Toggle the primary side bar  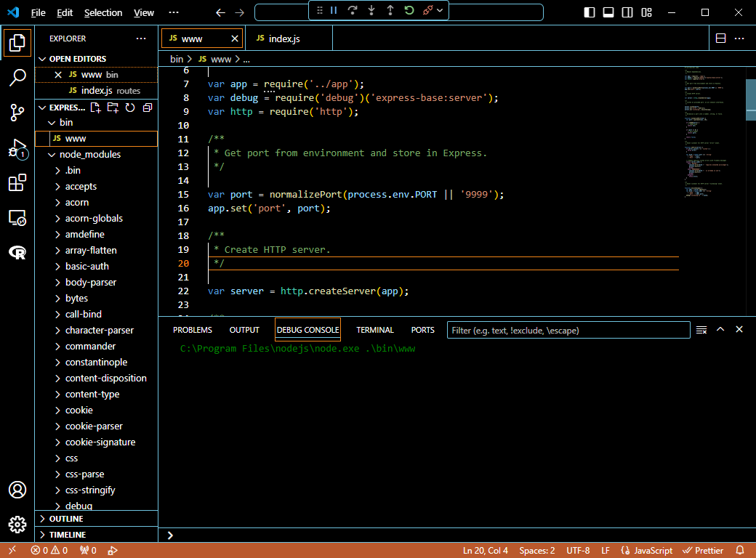point(590,12)
